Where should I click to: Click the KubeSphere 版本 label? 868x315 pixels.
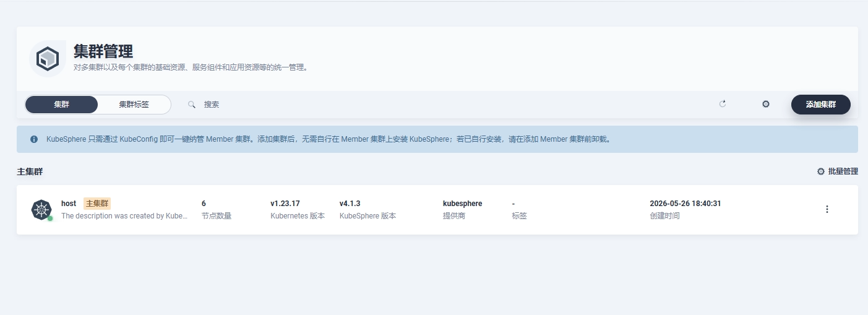point(368,216)
